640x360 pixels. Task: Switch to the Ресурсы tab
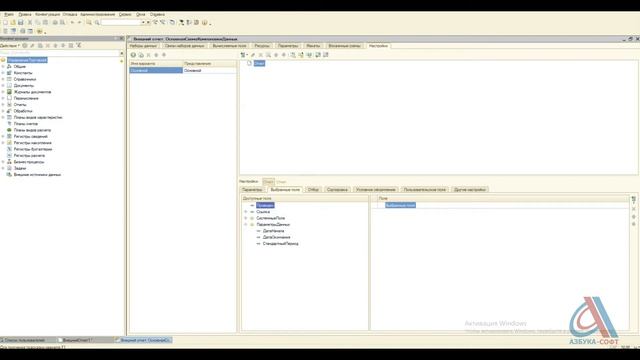tap(262, 46)
